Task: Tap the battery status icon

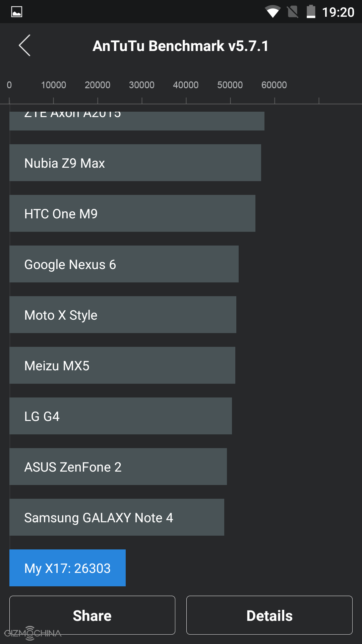Action: [311, 12]
